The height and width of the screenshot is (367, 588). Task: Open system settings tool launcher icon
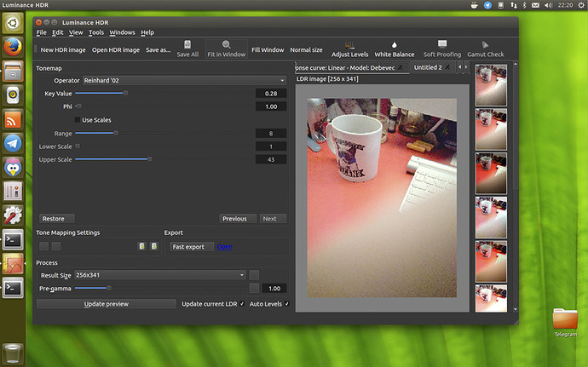pyautogui.click(x=13, y=215)
